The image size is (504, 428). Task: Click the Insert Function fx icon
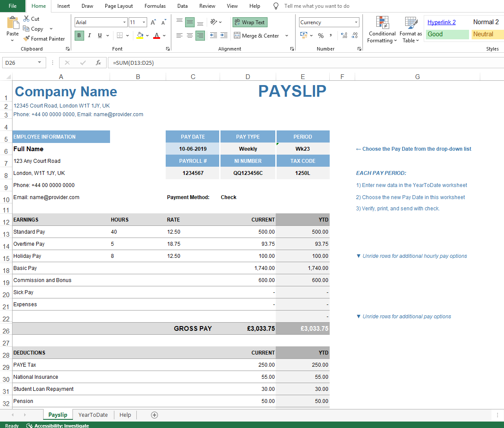coord(98,63)
